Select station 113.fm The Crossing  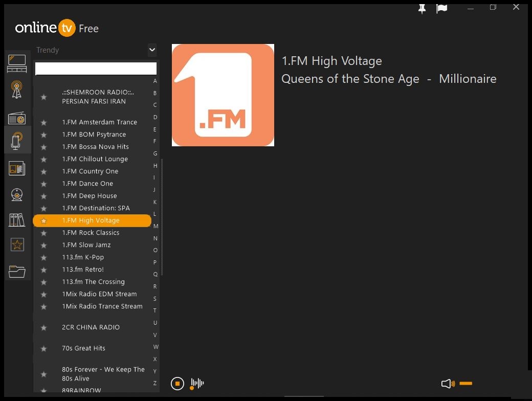pyautogui.click(x=92, y=282)
